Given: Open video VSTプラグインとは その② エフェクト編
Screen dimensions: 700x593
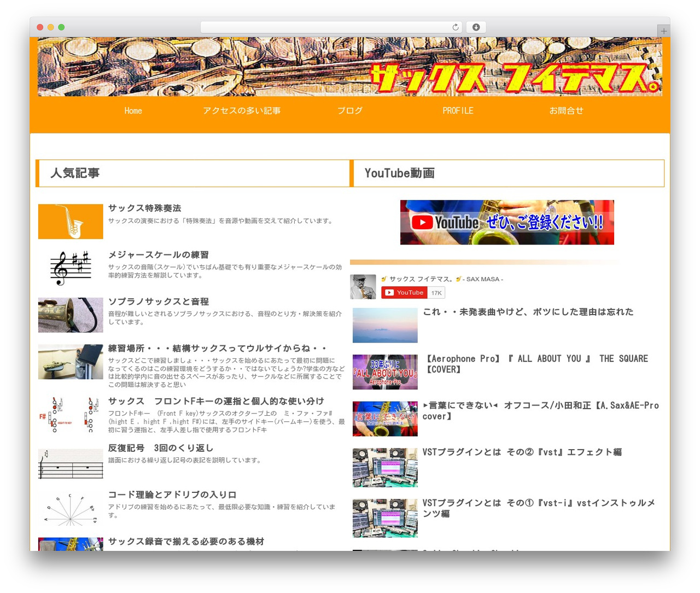Looking at the screenshot, I should (x=522, y=452).
